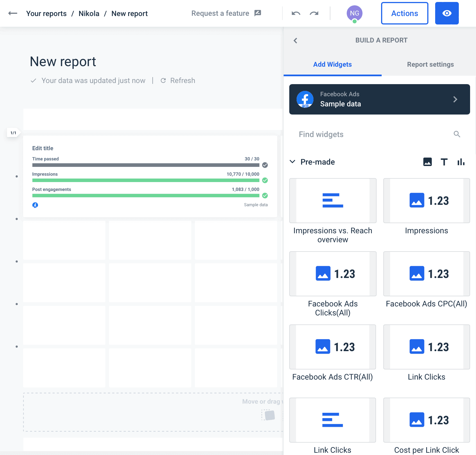
Task: Toggle report preview eye button
Action: (447, 13)
